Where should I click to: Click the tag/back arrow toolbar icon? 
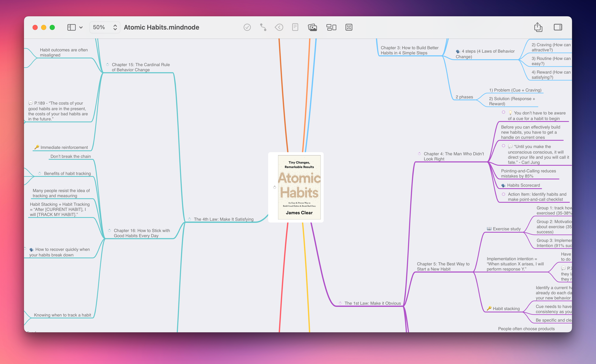tap(279, 27)
